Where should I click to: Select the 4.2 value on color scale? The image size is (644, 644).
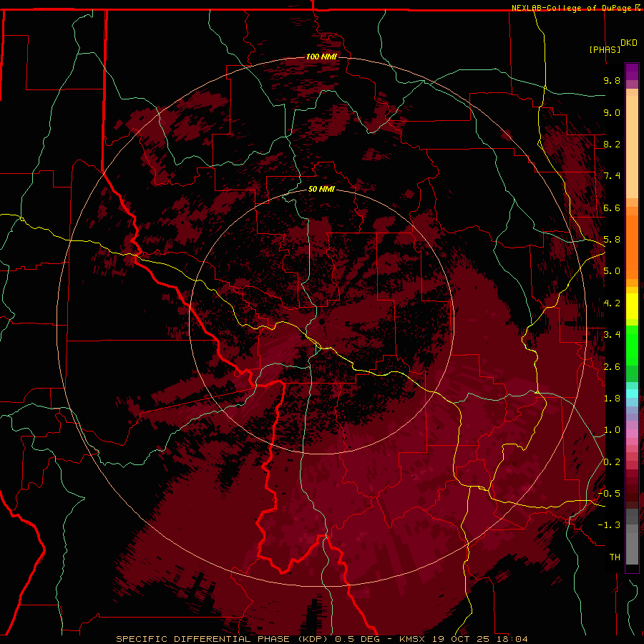(x=612, y=303)
